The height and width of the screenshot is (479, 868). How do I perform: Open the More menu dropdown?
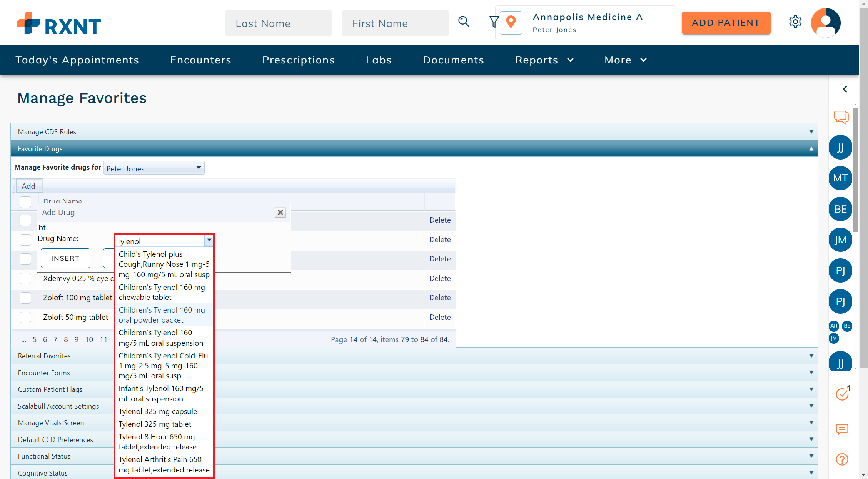click(x=625, y=60)
